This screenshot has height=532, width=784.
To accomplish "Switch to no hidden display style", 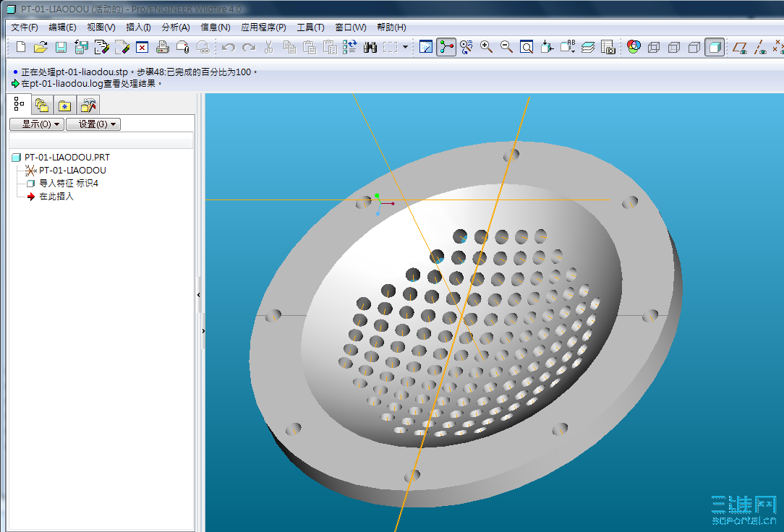I will click(694, 47).
